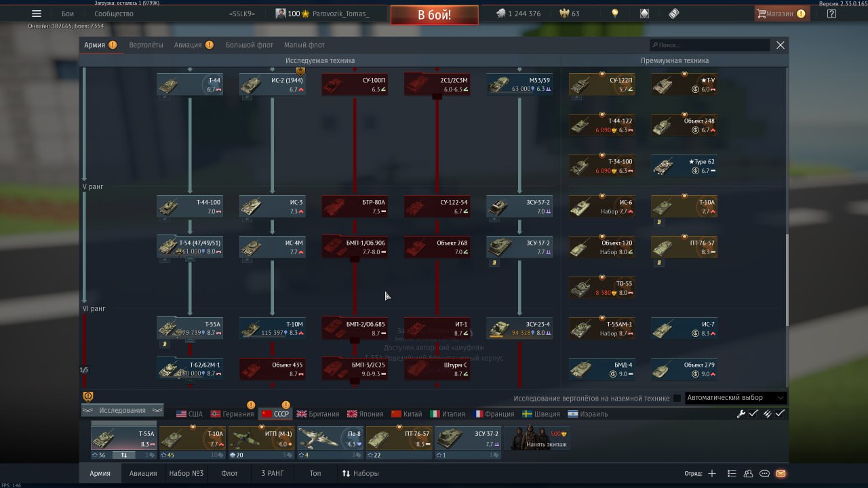868x488 pixels.
Task: Select the T-54 (47/49/51) group card
Action: click(190, 247)
